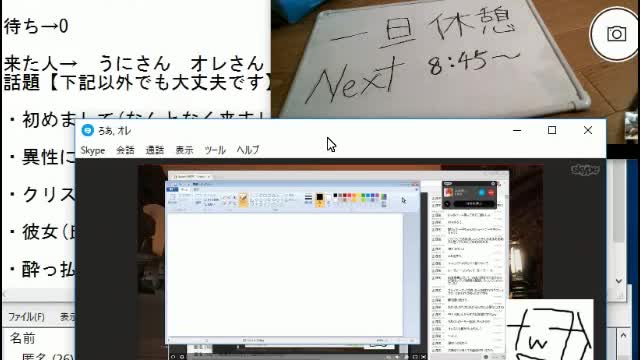
Task: Click the shared Paint canvas in the call
Action: 285,274
